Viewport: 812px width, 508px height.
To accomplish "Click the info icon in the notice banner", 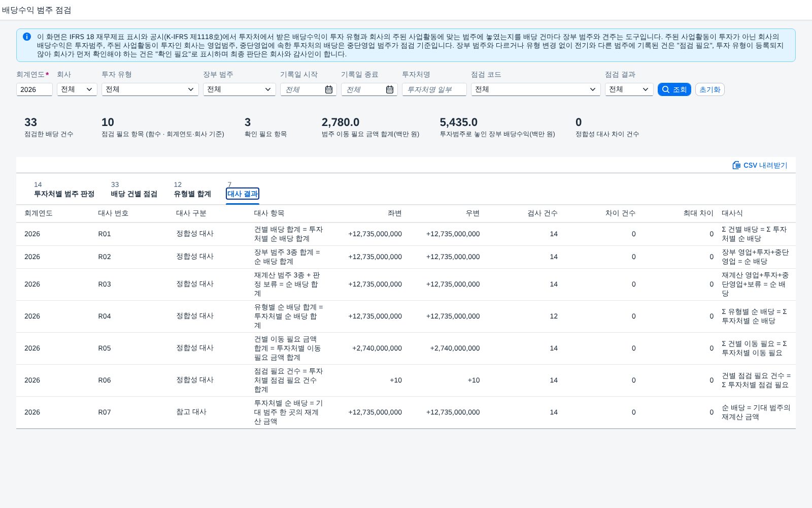I will tap(27, 37).
